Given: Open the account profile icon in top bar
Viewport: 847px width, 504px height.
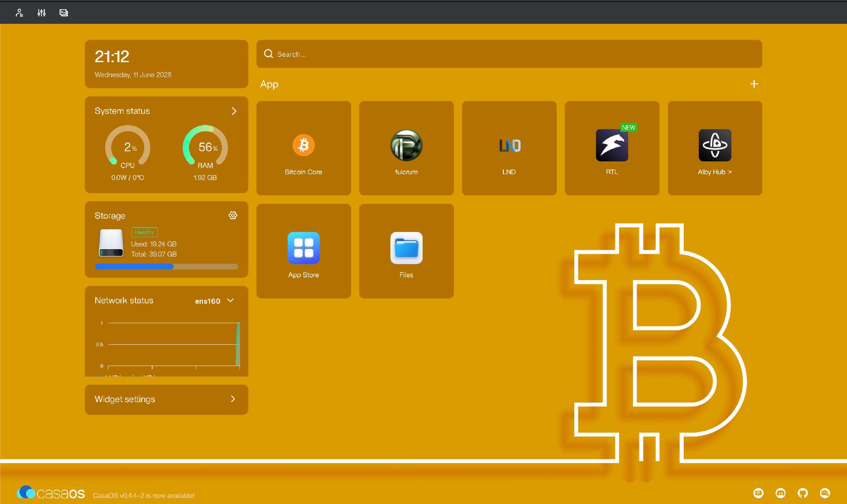Looking at the screenshot, I should pyautogui.click(x=19, y=13).
